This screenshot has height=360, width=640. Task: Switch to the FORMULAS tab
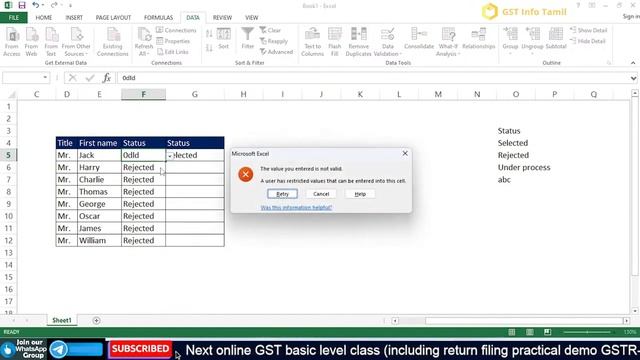(158, 18)
